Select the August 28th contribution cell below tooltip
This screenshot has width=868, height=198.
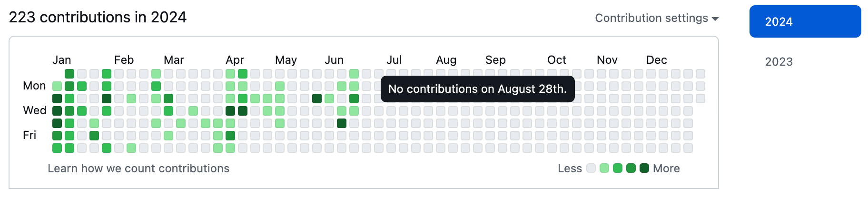click(x=478, y=111)
